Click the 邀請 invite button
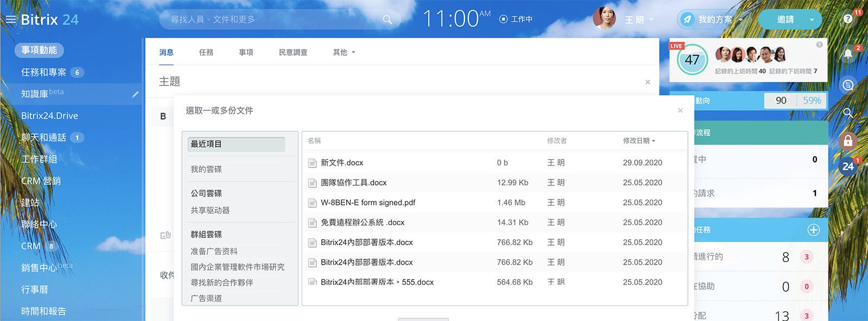Viewport: 868px width, 321px height. [x=786, y=20]
